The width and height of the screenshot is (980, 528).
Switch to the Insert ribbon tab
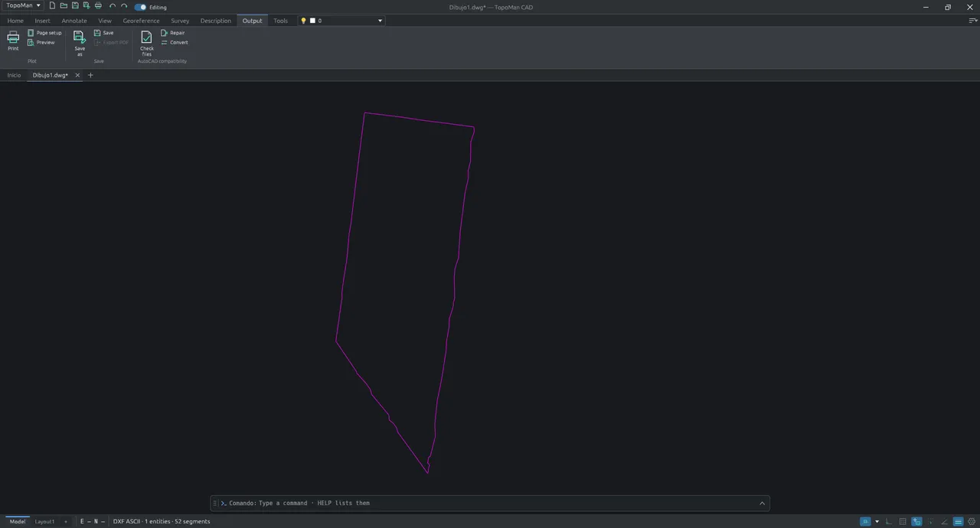(42, 21)
